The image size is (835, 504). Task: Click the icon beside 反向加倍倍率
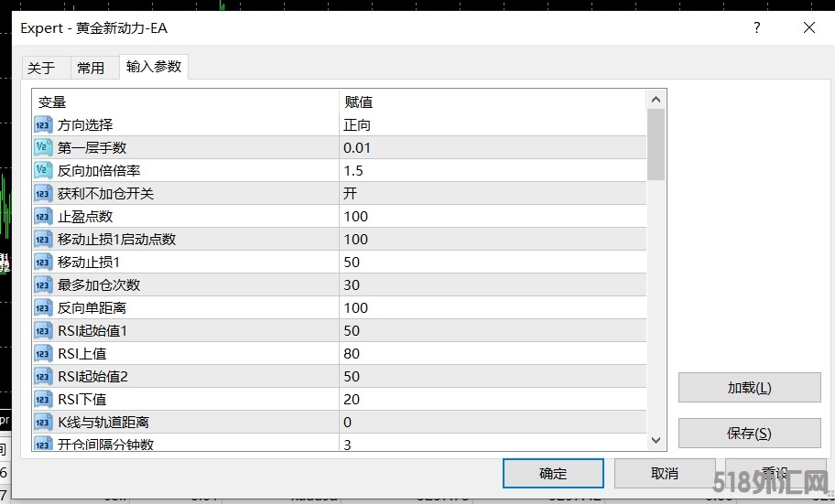(x=43, y=171)
